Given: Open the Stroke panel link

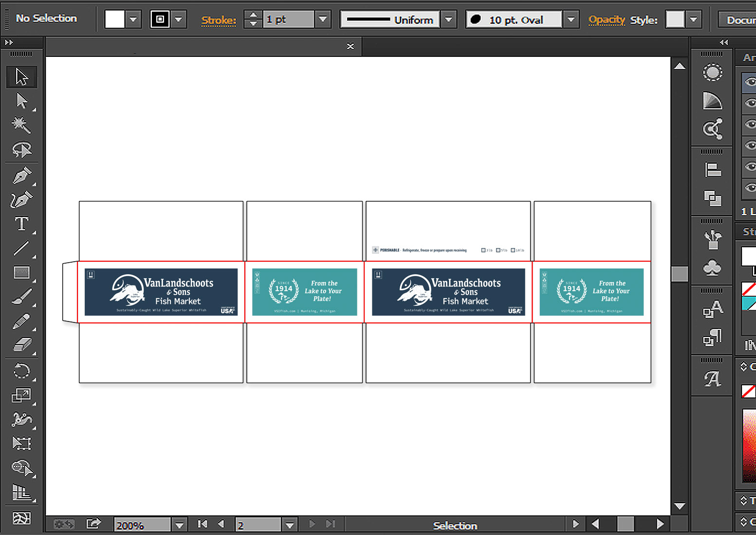Looking at the screenshot, I should [x=219, y=20].
